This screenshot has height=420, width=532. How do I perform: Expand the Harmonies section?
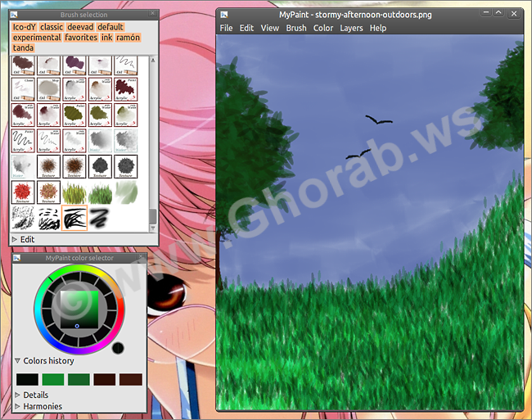(38, 406)
